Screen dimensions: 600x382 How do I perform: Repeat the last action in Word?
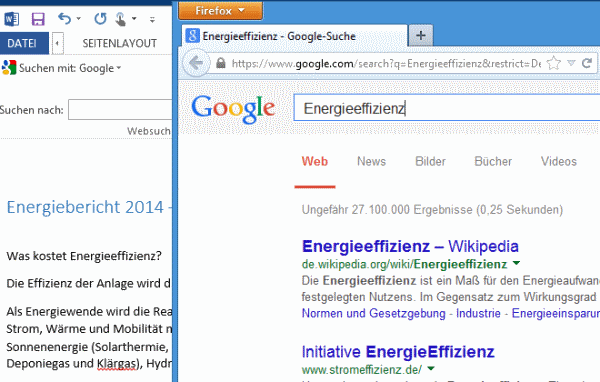(x=100, y=18)
